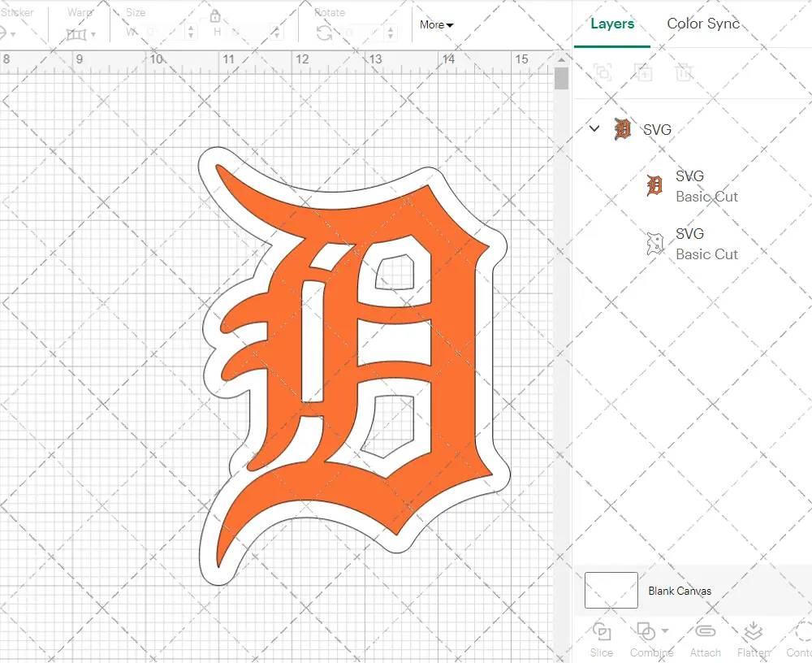Open the More dropdown menu
The image size is (812, 663).
click(x=437, y=24)
